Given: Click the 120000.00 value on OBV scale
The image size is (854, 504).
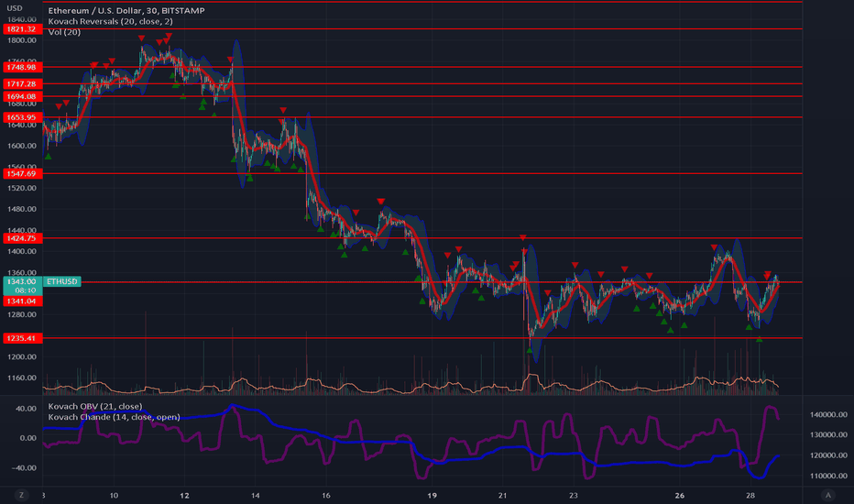Looking at the screenshot, I should click(x=828, y=455).
